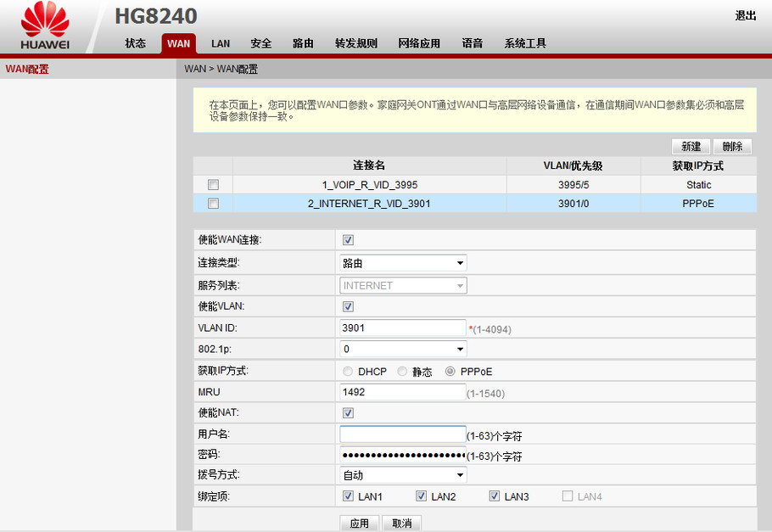
Task: Switch to the 语音 voice tab
Action: 473,43
